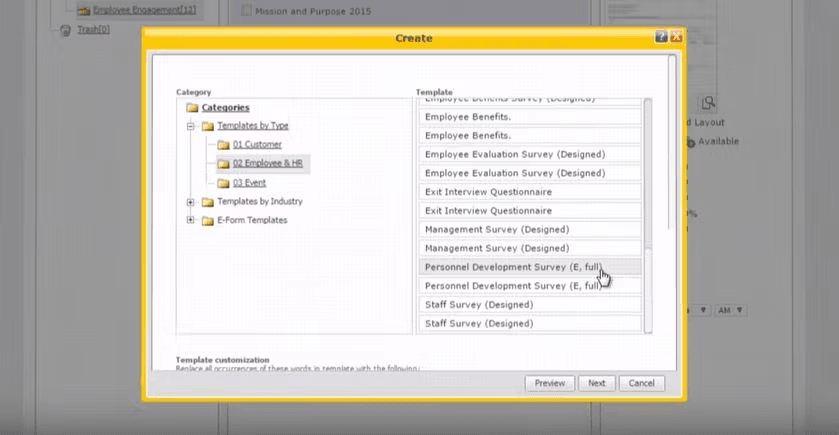Collapse the Templates by Type tree node
The image size is (839, 435).
(x=190, y=126)
